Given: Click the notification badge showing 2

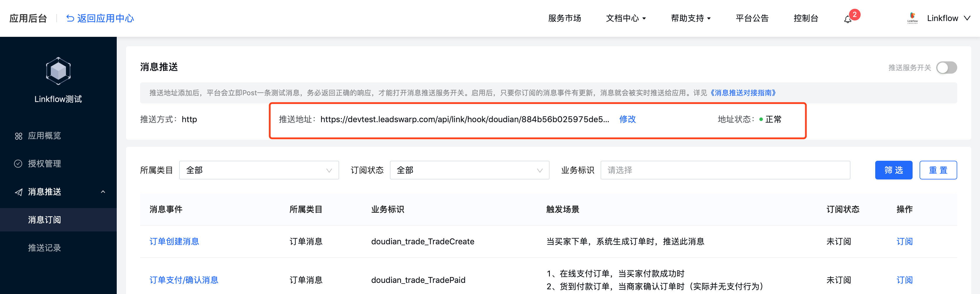Looking at the screenshot, I should pyautogui.click(x=855, y=15).
